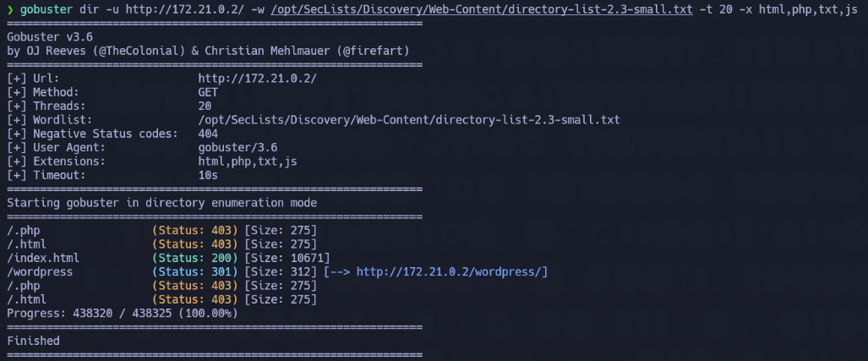This screenshot has height=361, width=868.
Task: Select the /index.html result entry
Action: pos(43,258)
